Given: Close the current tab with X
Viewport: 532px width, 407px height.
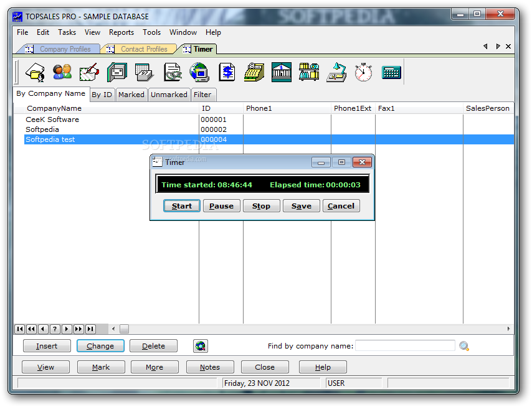Looking at the screenshot, I should tap(508, 47).
